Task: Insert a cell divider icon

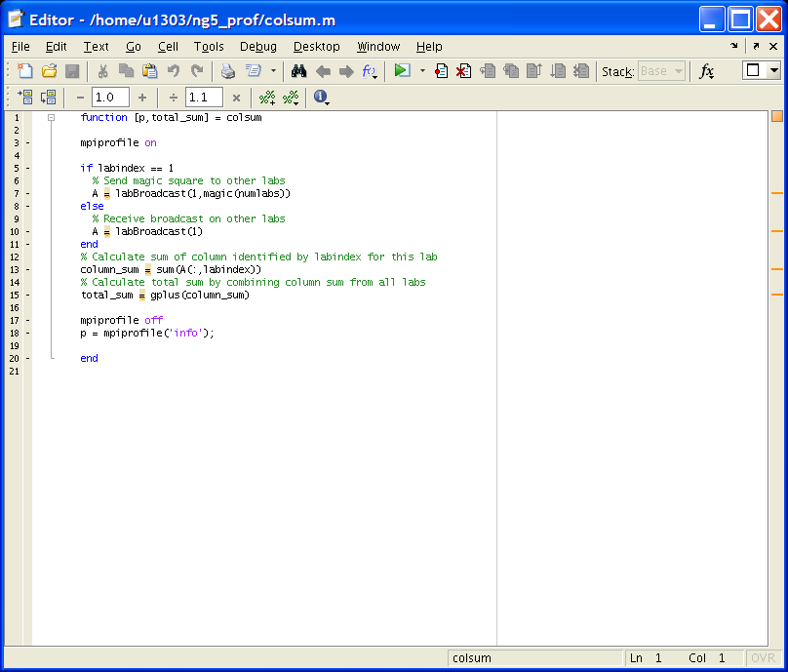Action: pos(267,98)
